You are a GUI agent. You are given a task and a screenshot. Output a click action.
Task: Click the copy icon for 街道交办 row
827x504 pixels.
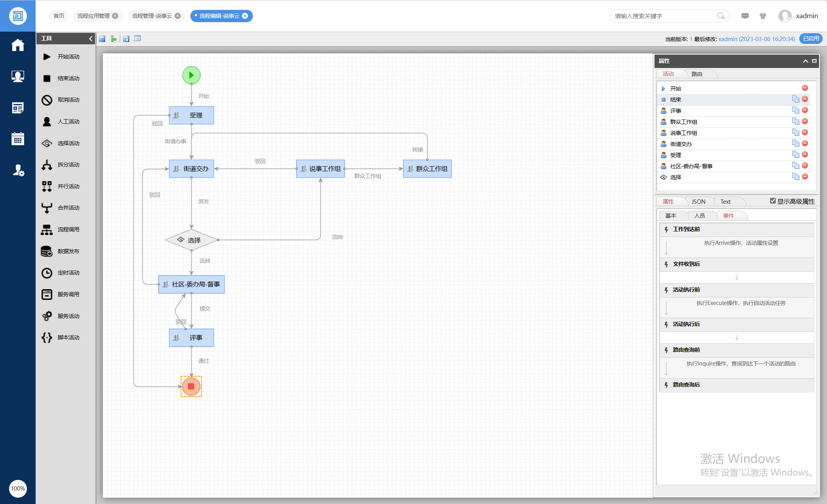coord(795,144)
